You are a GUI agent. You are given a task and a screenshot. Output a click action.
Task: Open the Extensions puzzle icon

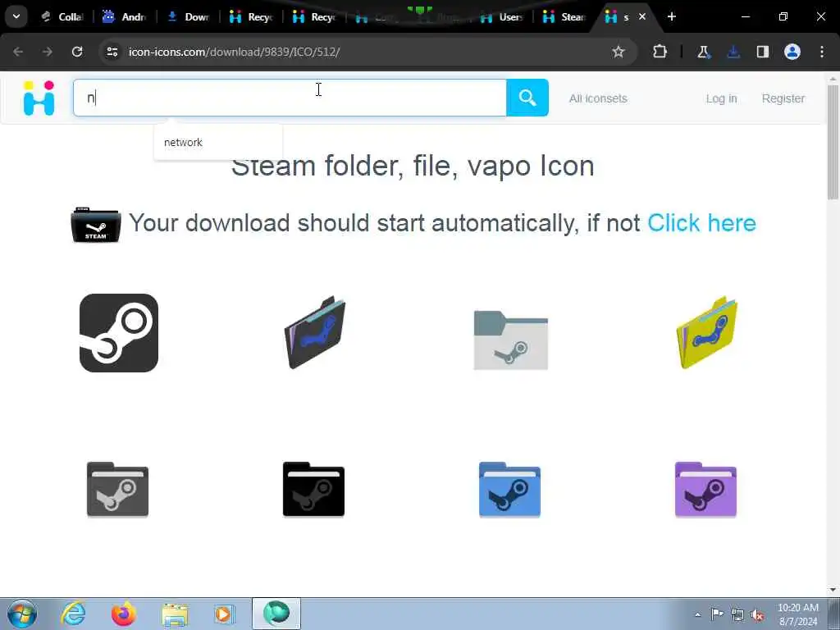660,52
